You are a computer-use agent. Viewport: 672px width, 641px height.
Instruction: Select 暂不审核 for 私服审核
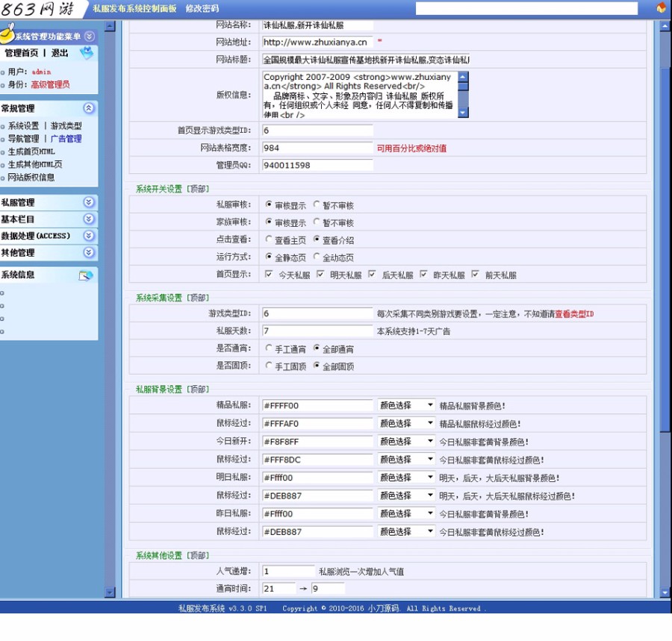[x=317, y=204]
